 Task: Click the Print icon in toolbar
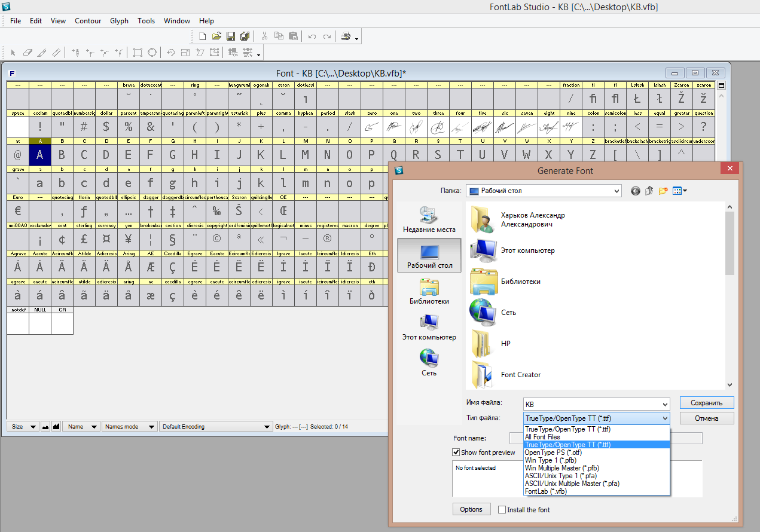coord(346,36)
